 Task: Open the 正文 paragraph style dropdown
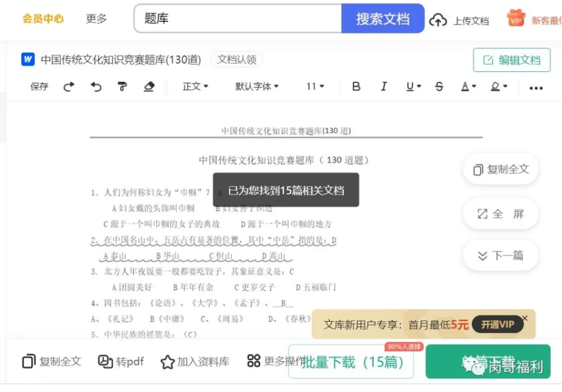tap(195, 86)
